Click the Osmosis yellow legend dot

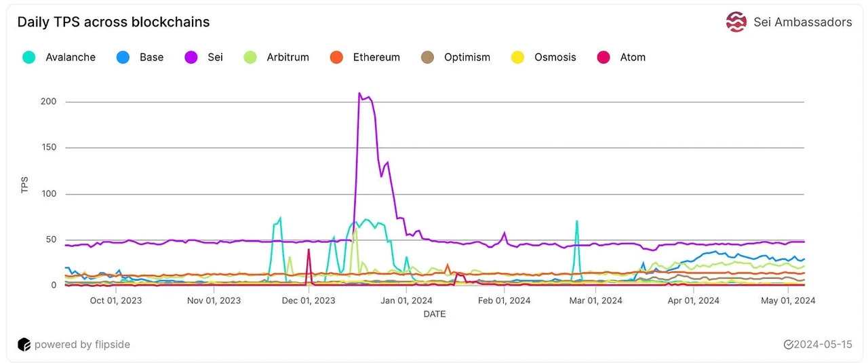(517, 58)
